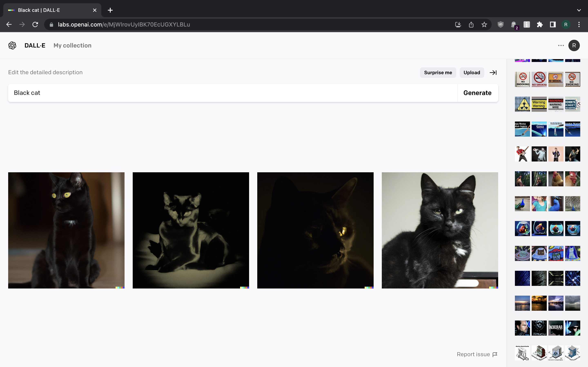Click the Generate button
This screenshot has height=367, width=588.
click(477, 93)
